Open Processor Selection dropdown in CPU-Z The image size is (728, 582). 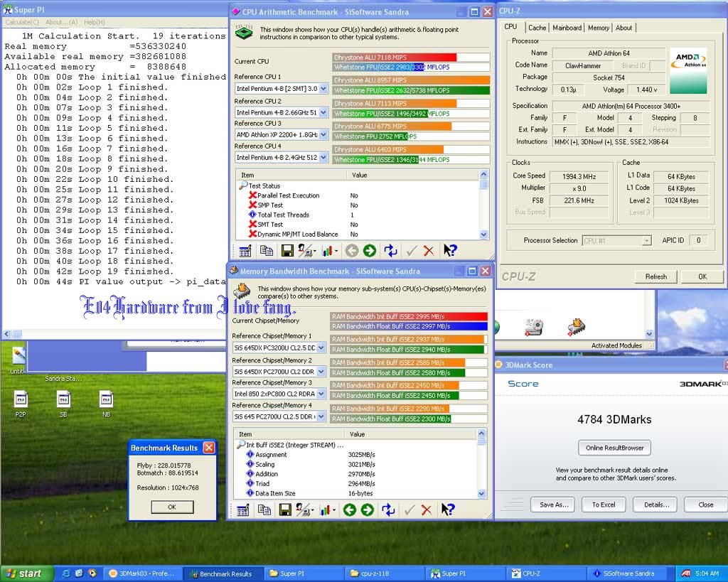tap(646, 240)
